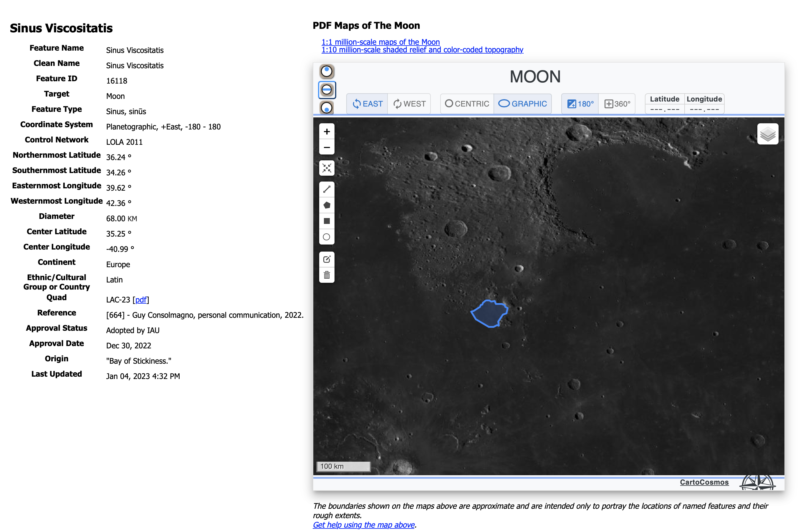Image resolution: width=798 pixels, height=532 pixels.
Task: Click the Westernmost Longitude value 42.36
Action: coord(118,203)
